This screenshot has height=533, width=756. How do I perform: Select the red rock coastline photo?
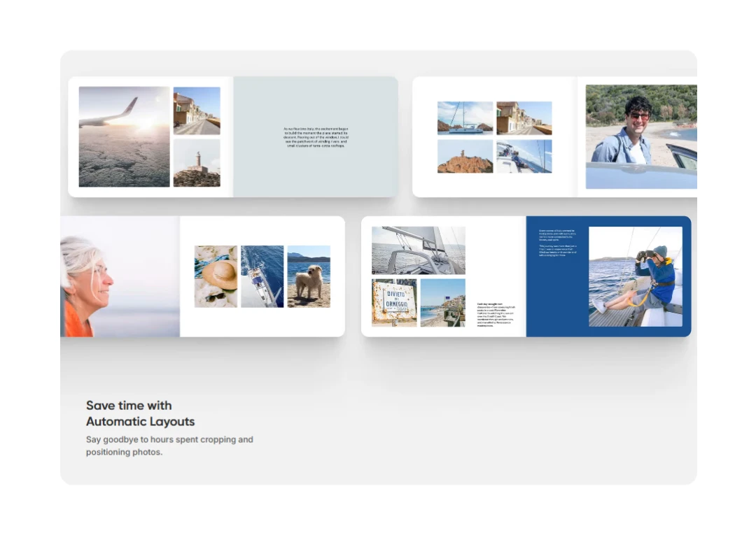(465, 157)
